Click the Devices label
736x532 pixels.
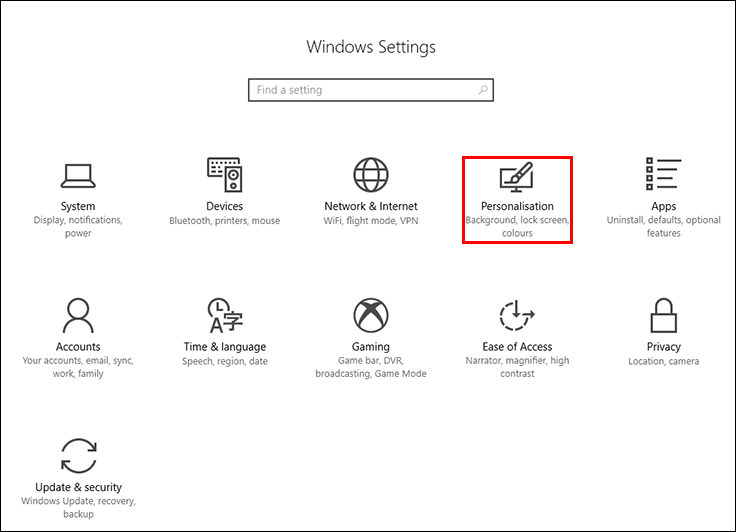(x=224, y=206)
